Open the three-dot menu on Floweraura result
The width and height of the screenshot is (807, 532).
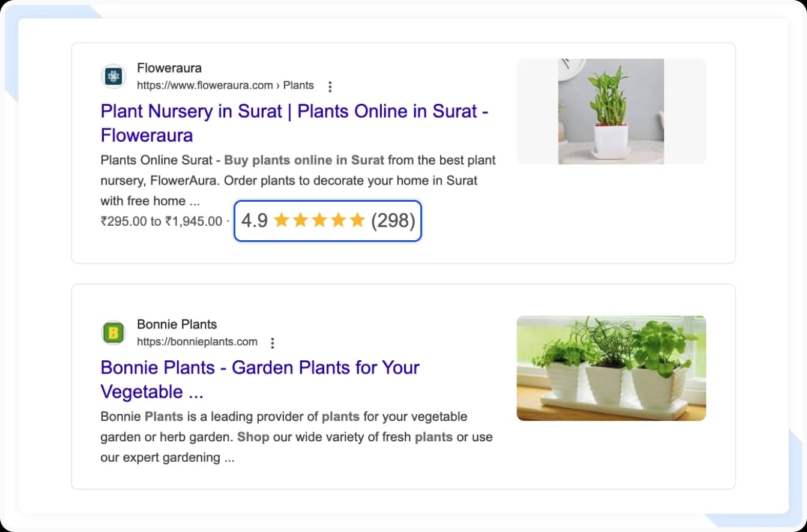[x=330, y=86]
